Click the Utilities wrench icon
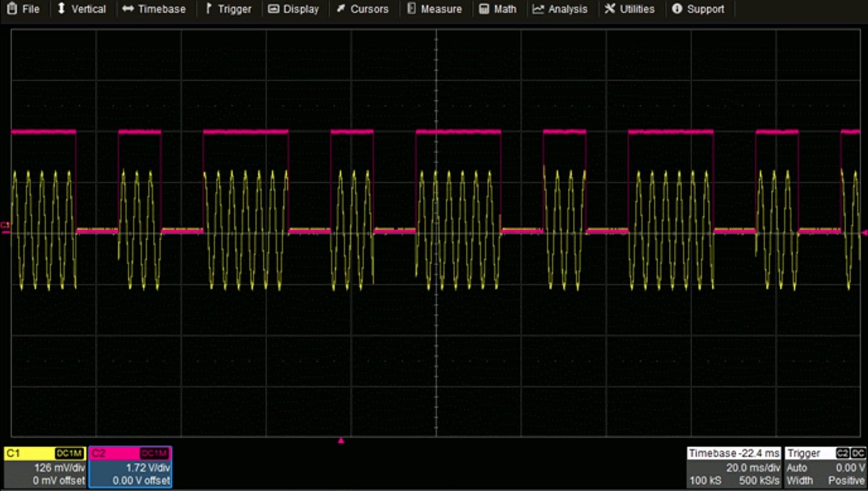This screenshot has width=868, height=491. pos(611,8)
